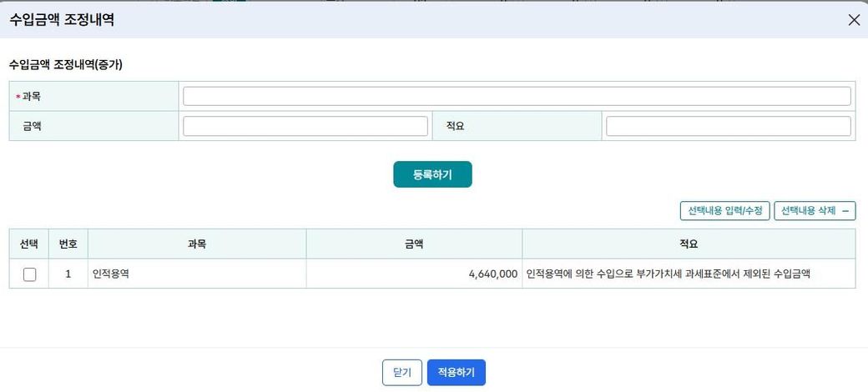Click the 선택내용 삭제 button
868x392 pixels.
click(x=815, y=211)
